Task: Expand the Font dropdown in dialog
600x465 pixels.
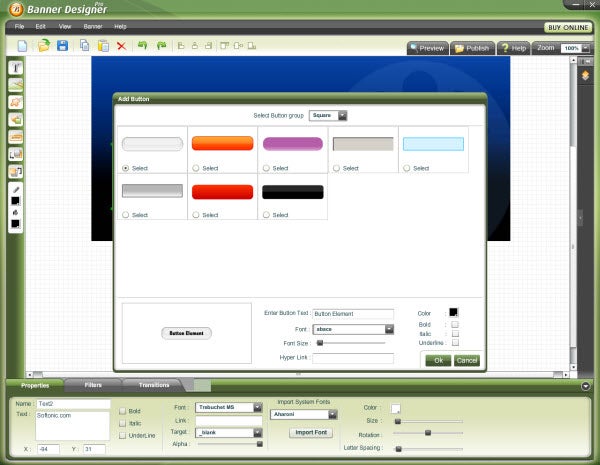Action: (353, 329)
